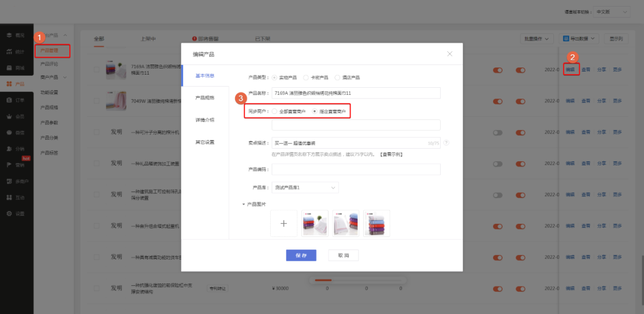The height and width of the screenshot is (314, 644).
Task: Select 详情介绍 tab in the edit dialog
Action: (x=205, y=120)
